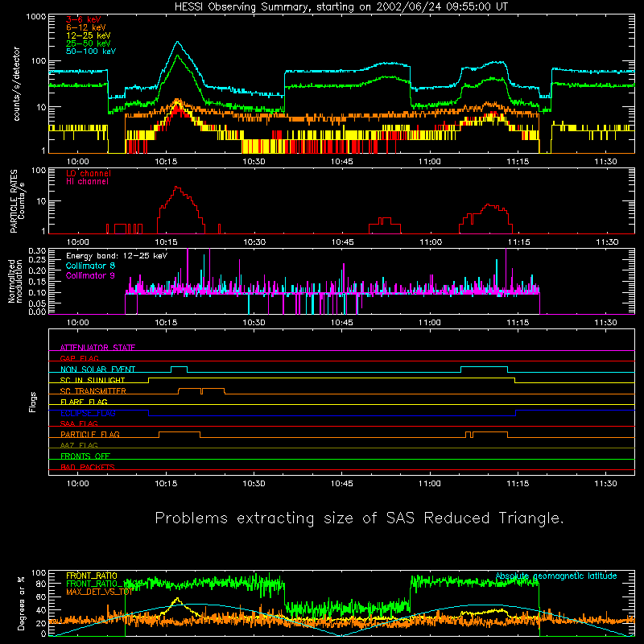The height and width of the screenshot is (644, 644).
Task: Click the SC_IN_SUNLIGHT falling step after 11:14
Action: [515, 380]
